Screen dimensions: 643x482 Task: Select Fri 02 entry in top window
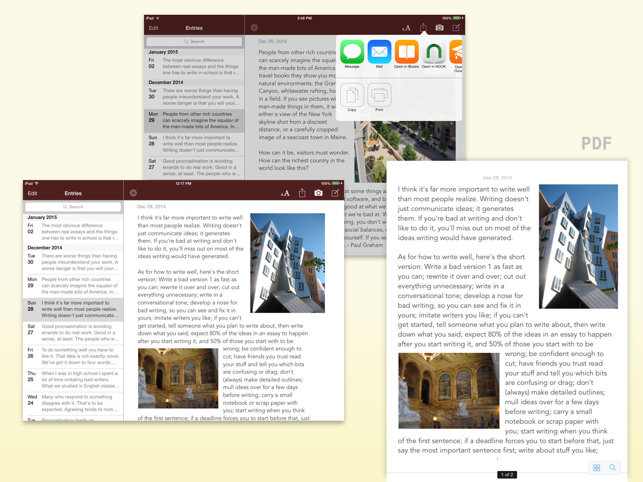pyautogui.click(x=194, y=66)
